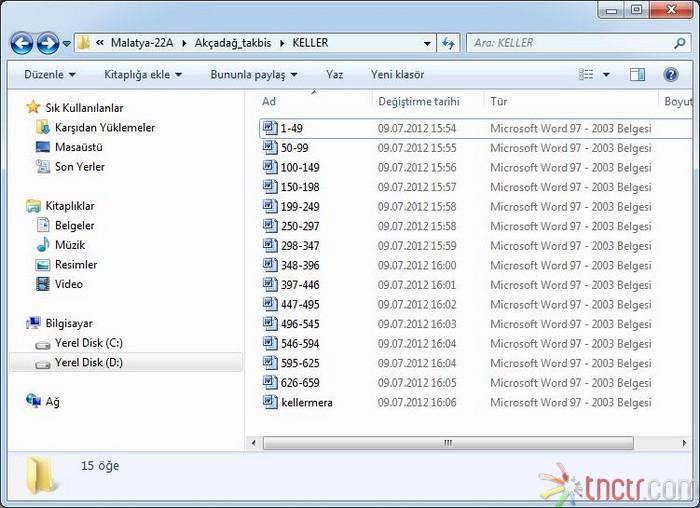Open the Bununla paylaş menu
Viewport: 700px width, 508px height.
[254, 75]
